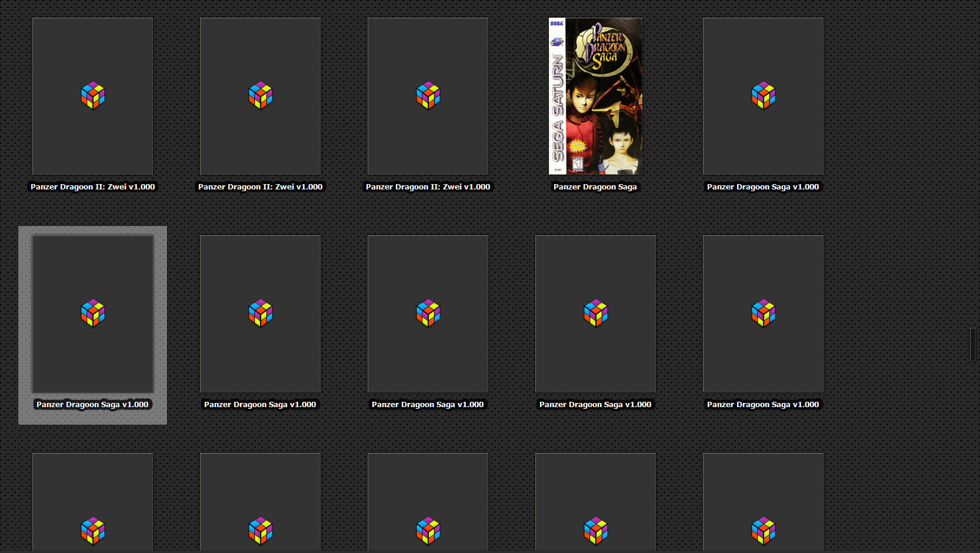Grab the vertical scrollbar handle at the window edge

973,344
